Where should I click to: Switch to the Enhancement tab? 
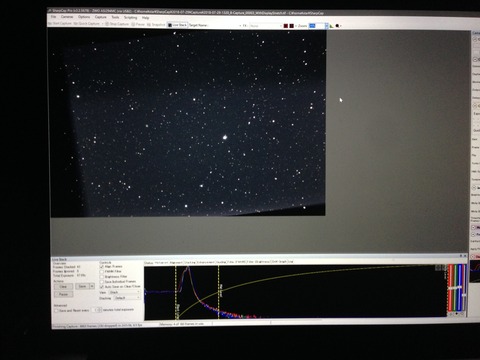(x=206, y=262)
